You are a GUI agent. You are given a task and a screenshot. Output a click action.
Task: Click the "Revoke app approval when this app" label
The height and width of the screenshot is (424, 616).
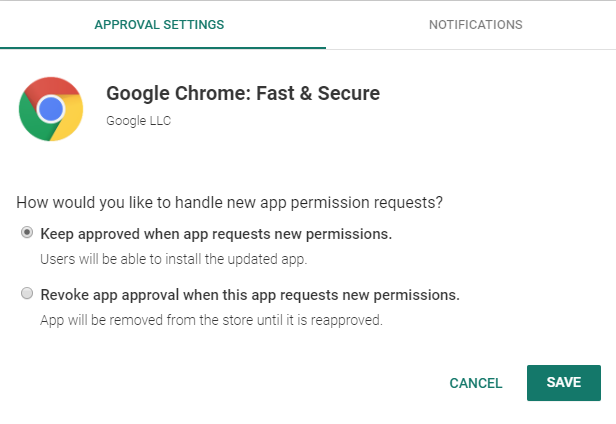pos(249,295)
